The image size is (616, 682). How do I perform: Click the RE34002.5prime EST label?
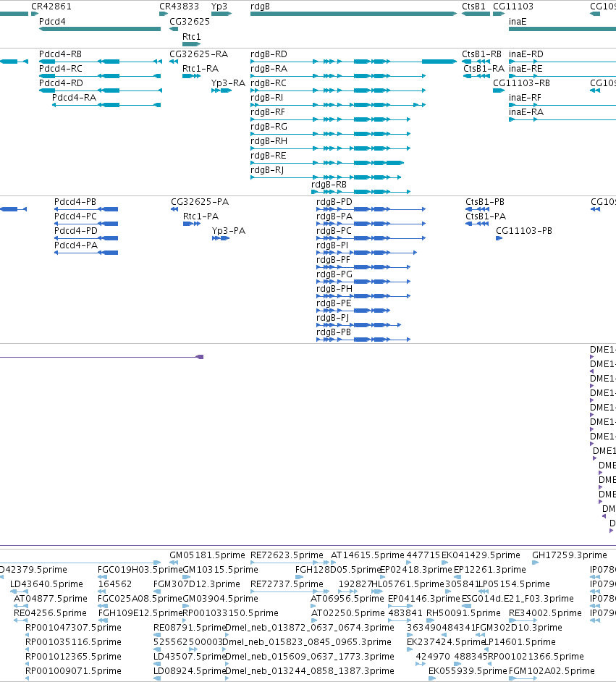point(545,613)
